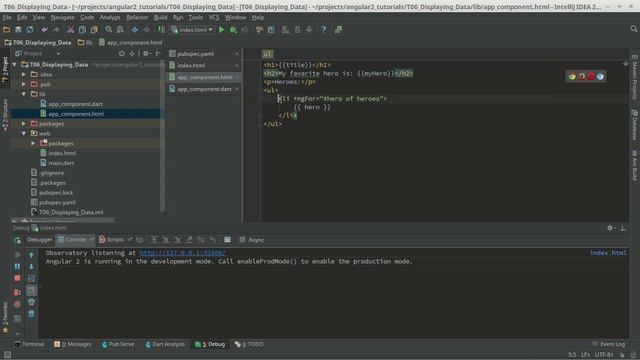Open the Observatory URL link in console
This screenshot has height=360, width=640.
click(x=182, y=253)
